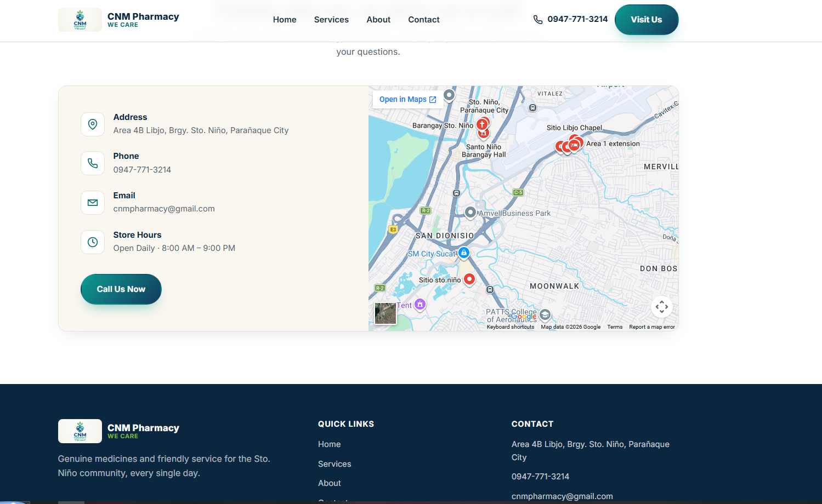Screen dimensions: 822x504
Task: Click the envelope icon beside Email
Action: (93, 203)
